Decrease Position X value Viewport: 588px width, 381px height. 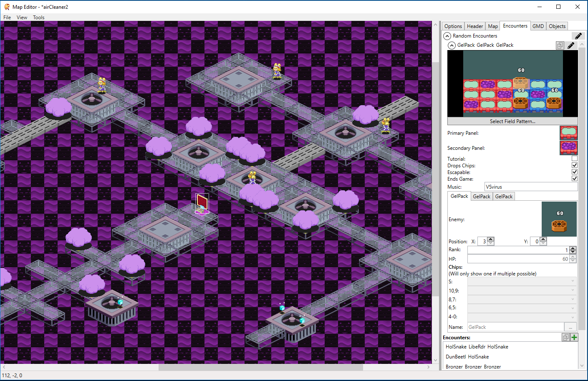pyautogui.click(x=491, y=243)
